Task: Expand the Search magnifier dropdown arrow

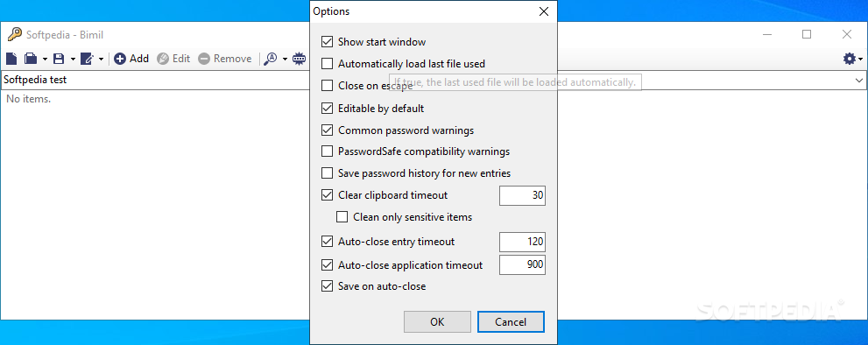Action: point(285,59)
